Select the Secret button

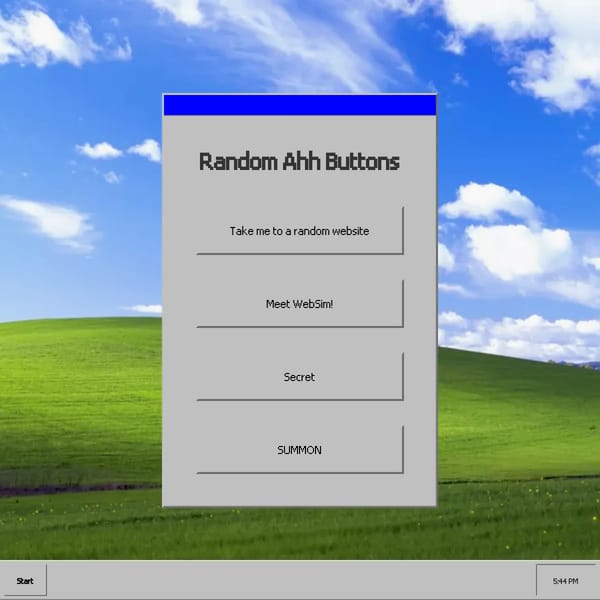pyautogui.click(x=300, y=377)
